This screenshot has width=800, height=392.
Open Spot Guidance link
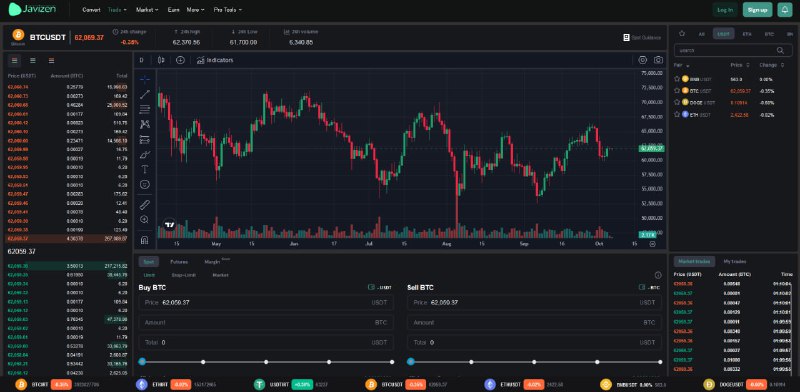[642, 37]
